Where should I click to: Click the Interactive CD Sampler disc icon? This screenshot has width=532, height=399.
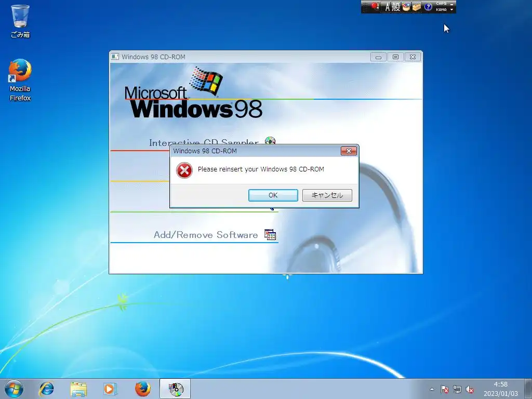point(270,140)
